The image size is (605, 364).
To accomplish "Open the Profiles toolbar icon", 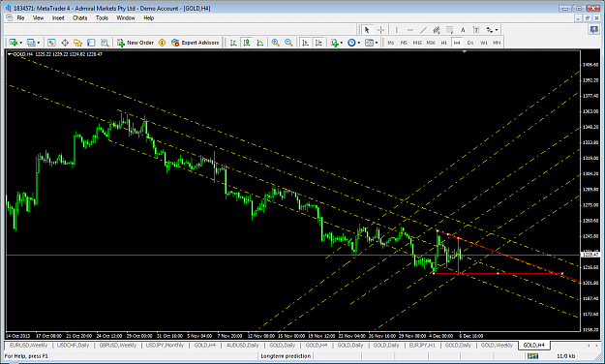I will pyautogui.click(x=31, y=43).
